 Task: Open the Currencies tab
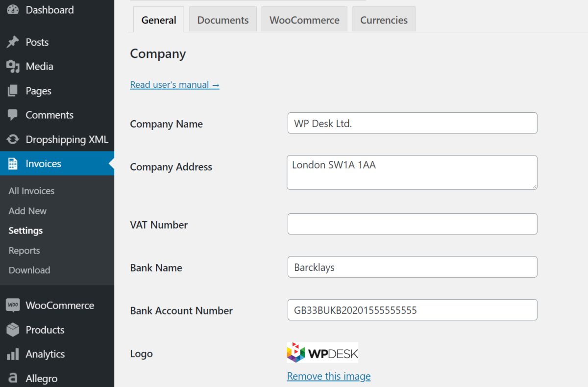[384, 20]
